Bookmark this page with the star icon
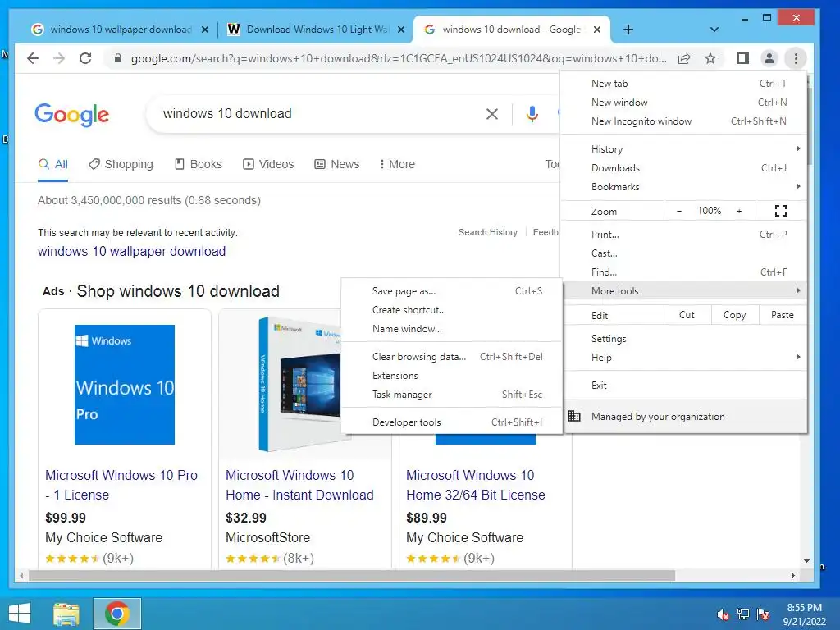The image size is (840, 630). pyautogui.click(x=710, y=58)
